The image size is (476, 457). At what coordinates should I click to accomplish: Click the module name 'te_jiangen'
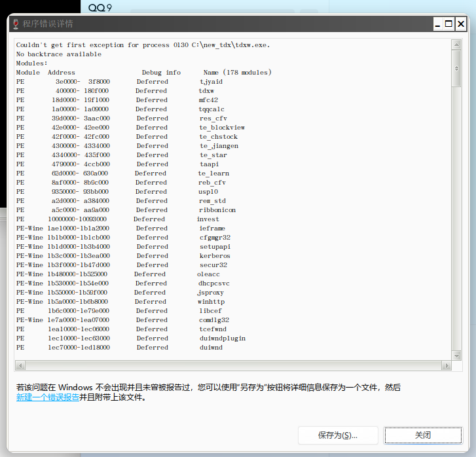click(x=219, y=146)
